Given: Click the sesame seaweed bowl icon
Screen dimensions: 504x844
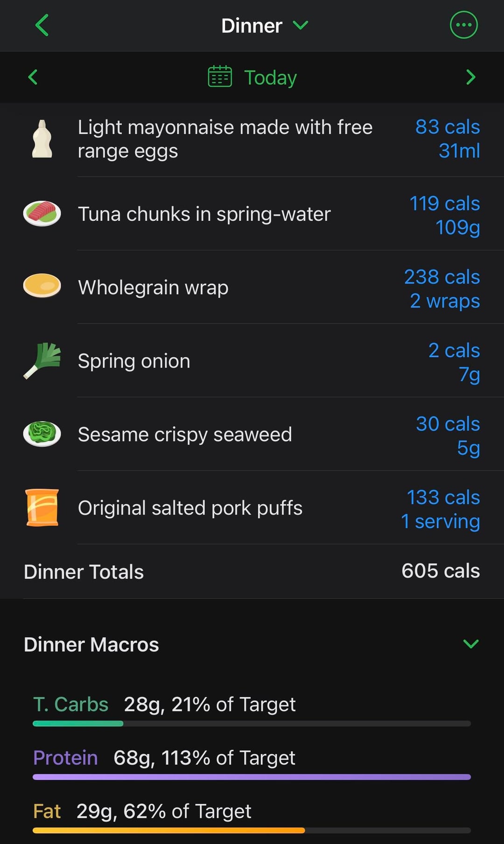Looking at the screenshot, I should coord(42,434).
